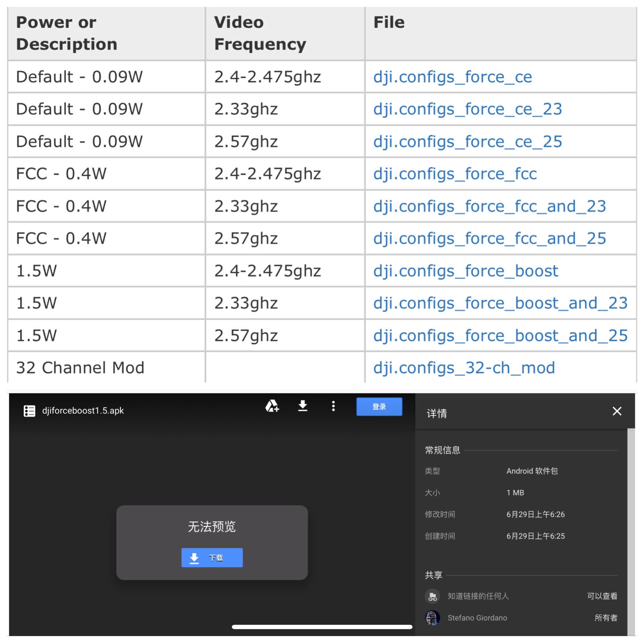
Task: Click the download arrow icon in top toolbar
Action: tap(303, 406)
